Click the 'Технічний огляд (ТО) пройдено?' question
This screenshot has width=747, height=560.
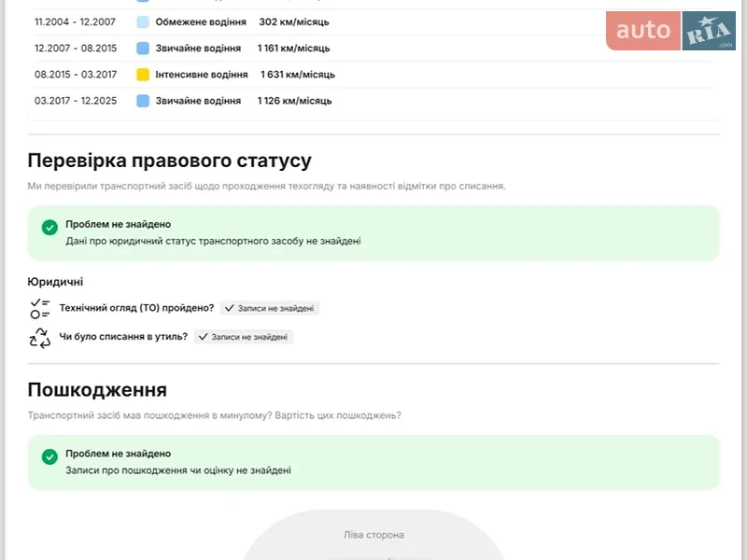(x=136, y=308)
